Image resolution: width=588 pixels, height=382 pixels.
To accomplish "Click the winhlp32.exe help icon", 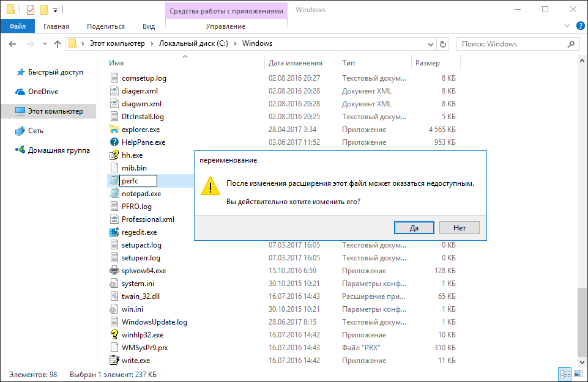I will [x=114, y=334].
